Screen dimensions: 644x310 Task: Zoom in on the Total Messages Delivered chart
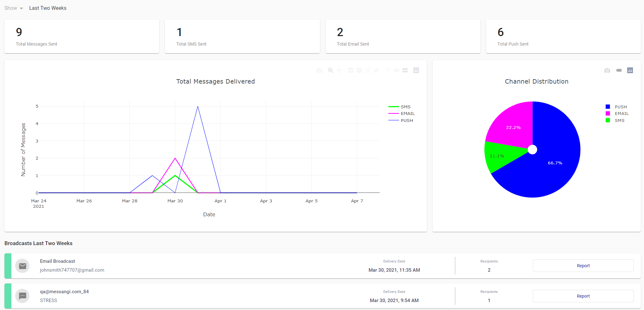pyautogui.click(x=350, y=70)
